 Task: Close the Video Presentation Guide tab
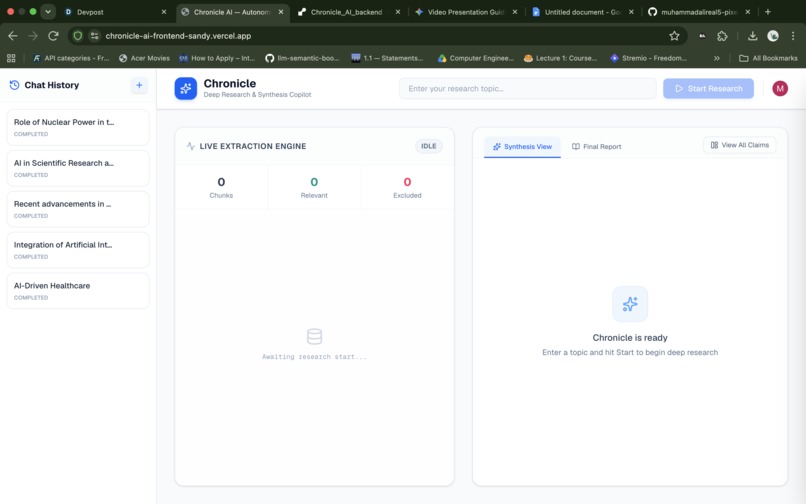[x=515, y=12]
